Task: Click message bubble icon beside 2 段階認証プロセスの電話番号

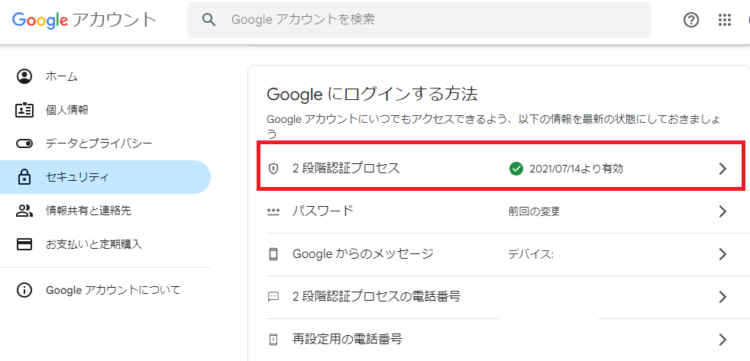Action: [273, 297]
